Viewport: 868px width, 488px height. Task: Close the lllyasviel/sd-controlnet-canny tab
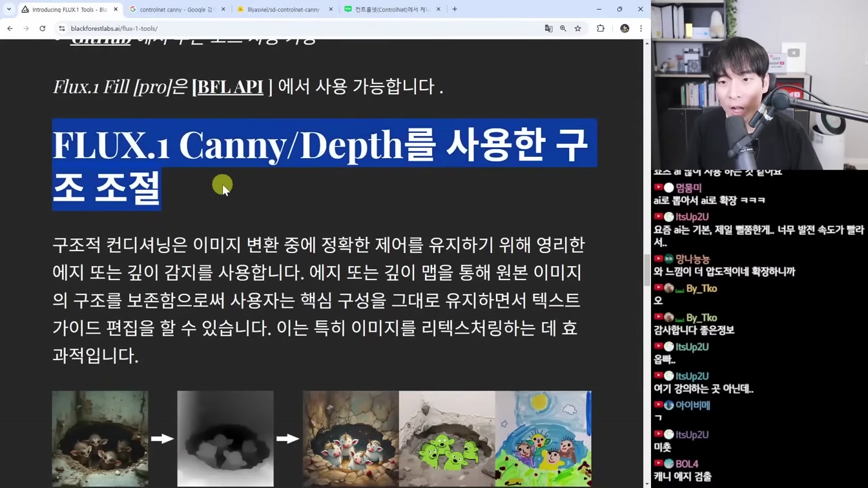[331, 9]
